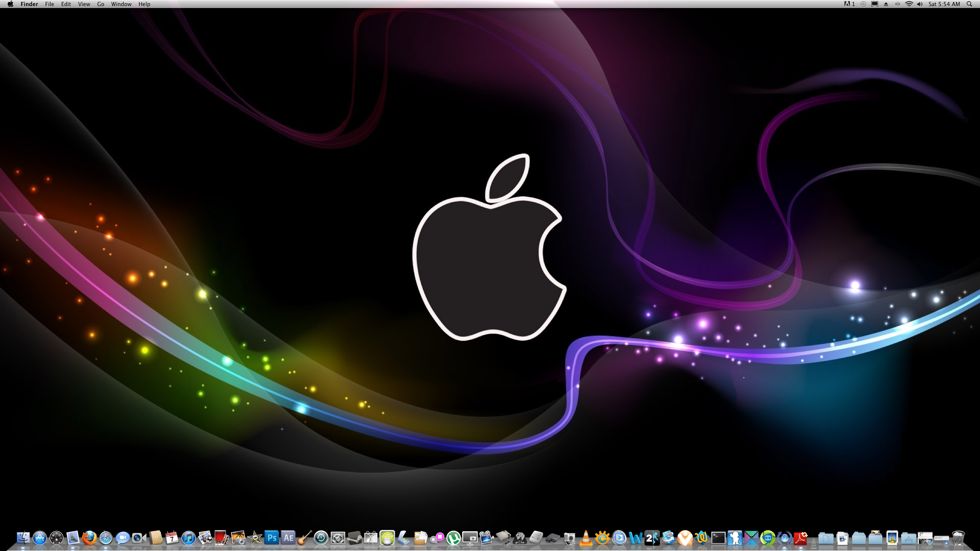
Task: Launch Portal 2 from the dock
Action: pyautogui.click(x=652, y=538)
